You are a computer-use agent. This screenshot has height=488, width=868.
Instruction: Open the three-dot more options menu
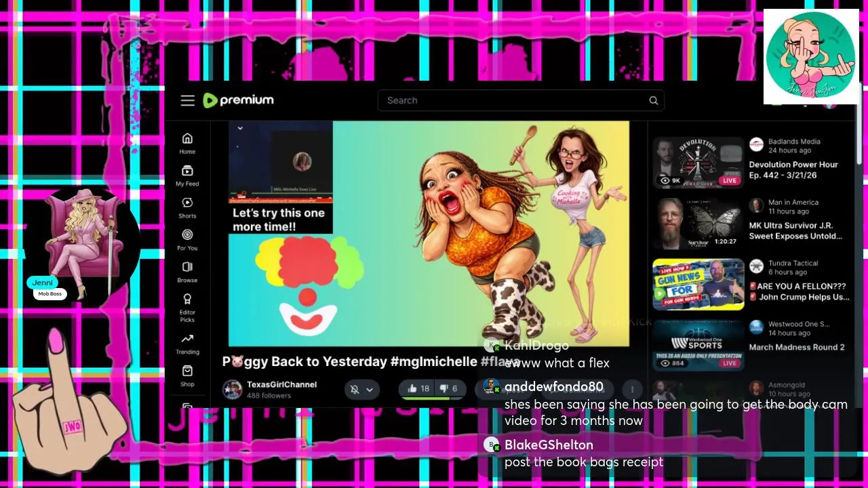coord(632,389)
